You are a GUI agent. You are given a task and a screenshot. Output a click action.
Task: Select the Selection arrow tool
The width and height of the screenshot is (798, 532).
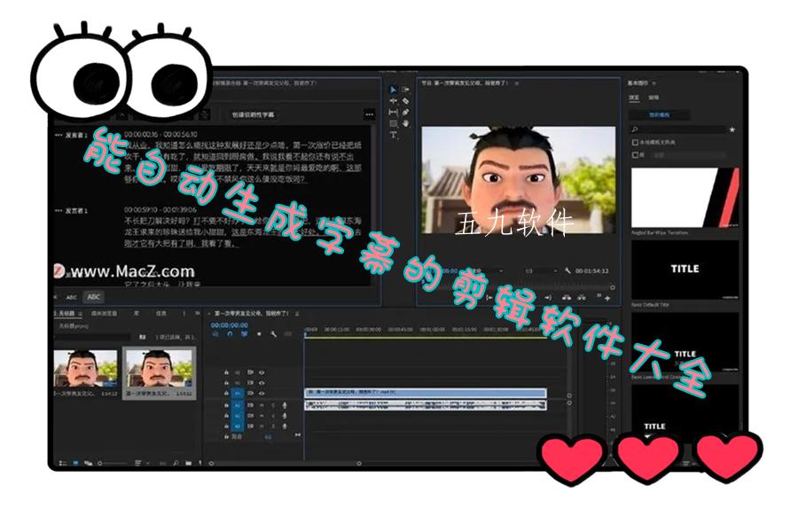(x=394, y=90)
